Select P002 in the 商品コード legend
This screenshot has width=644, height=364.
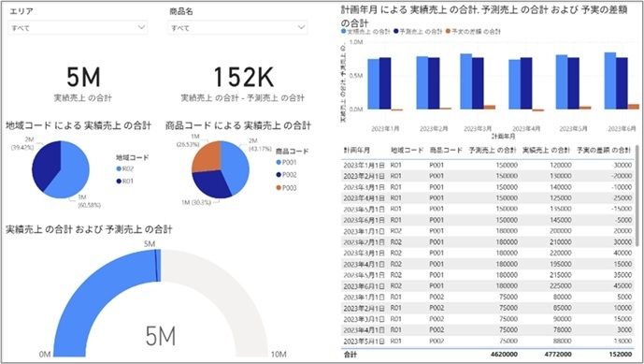286,175
